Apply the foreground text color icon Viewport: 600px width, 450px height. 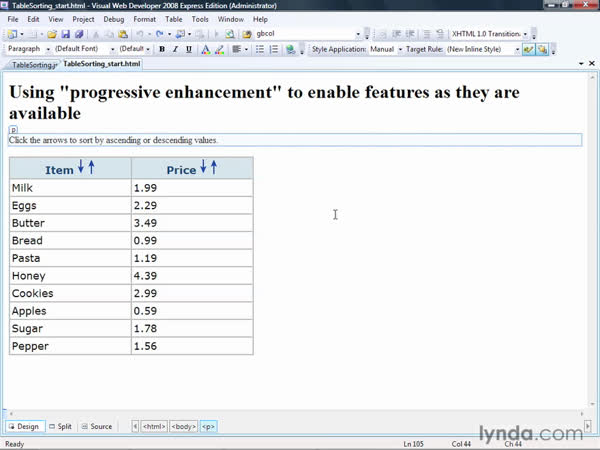pos(206,48)
